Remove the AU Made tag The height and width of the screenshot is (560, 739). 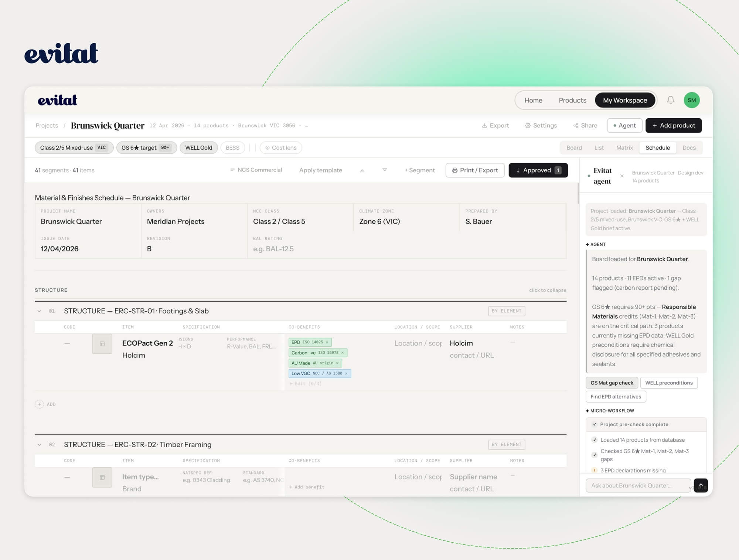pos(337,363)
